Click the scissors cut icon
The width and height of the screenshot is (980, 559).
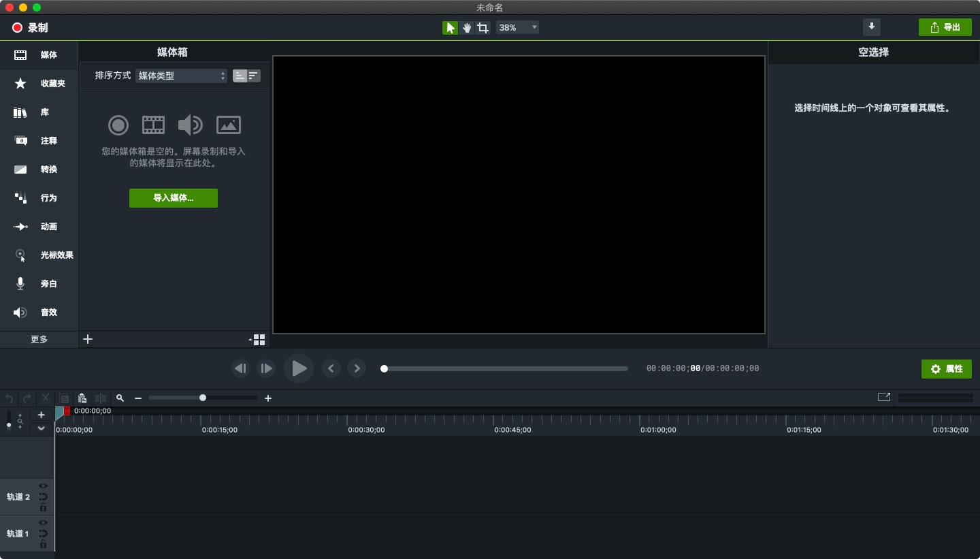click(x=46, y=398)
